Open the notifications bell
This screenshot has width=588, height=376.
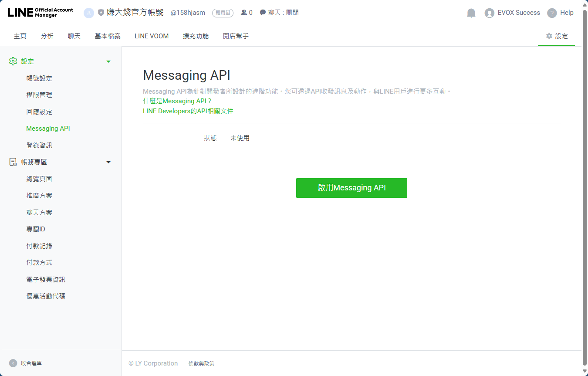pyautogui.click(x=471, y=13)
